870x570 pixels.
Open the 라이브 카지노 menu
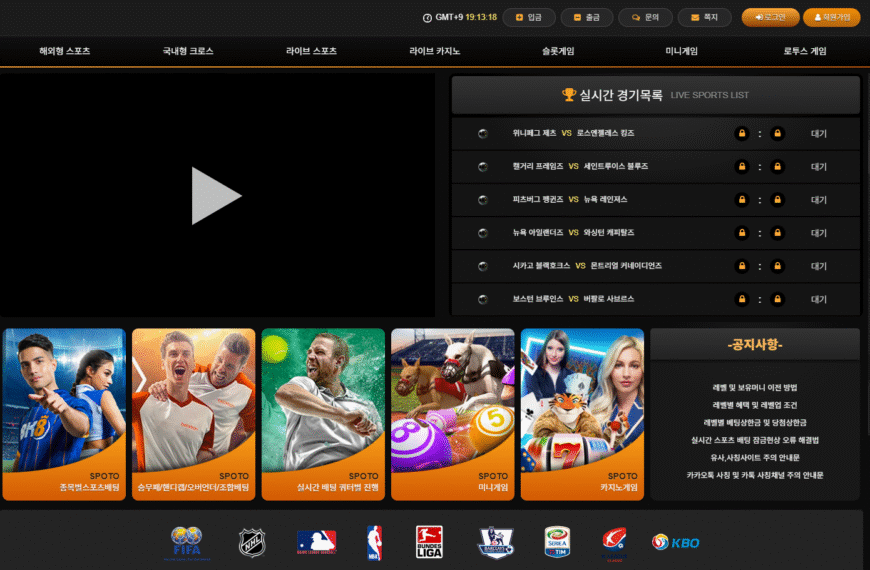click(x=434, y=51)
